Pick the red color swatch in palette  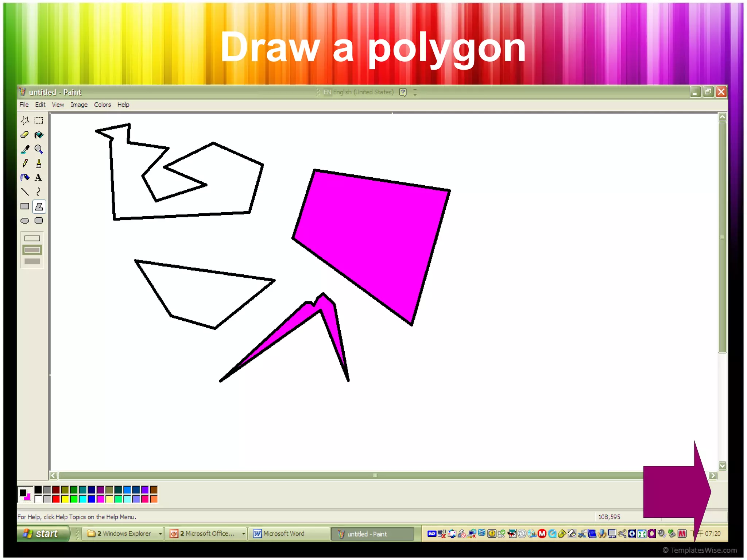tap(56, 499)
